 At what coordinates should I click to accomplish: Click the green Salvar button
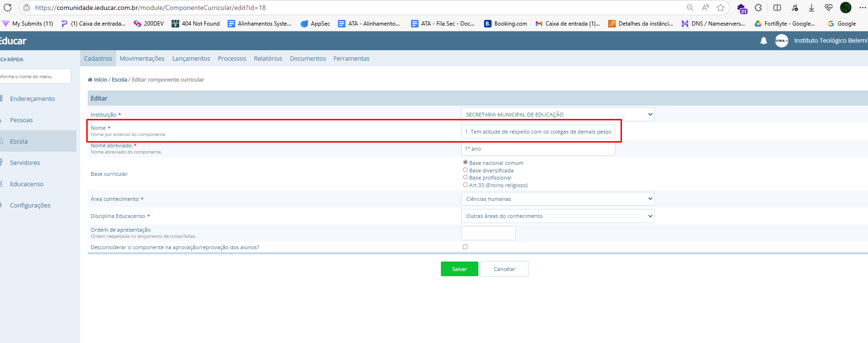pyautogui.click(x=459, y=269)
